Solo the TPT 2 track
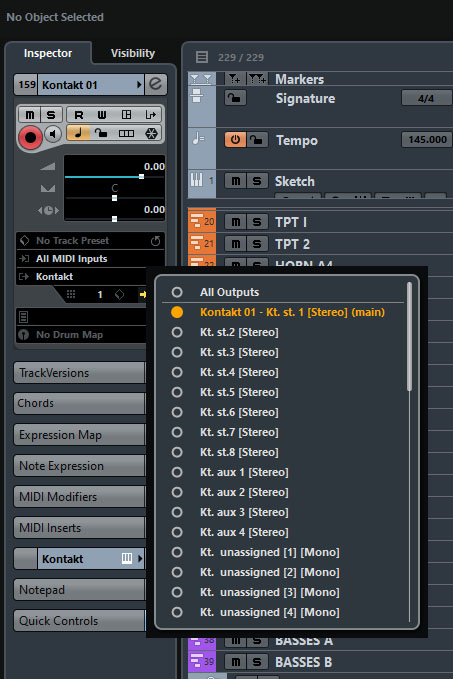Screen dimensions: 453x679 coord(257,243)
